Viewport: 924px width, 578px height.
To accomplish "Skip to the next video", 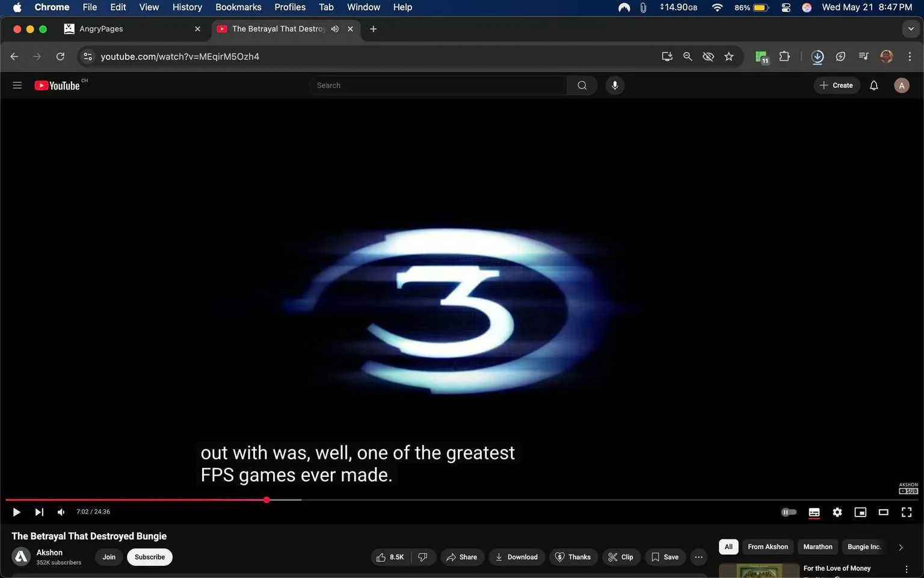I will 39,512.
